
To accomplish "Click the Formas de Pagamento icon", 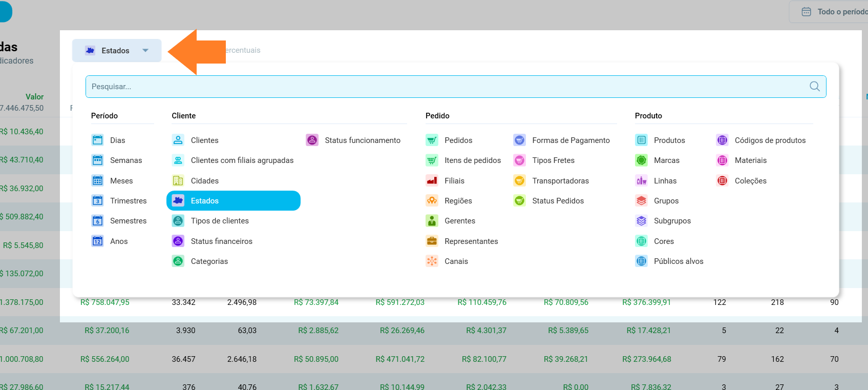I will tap(519, 140).
